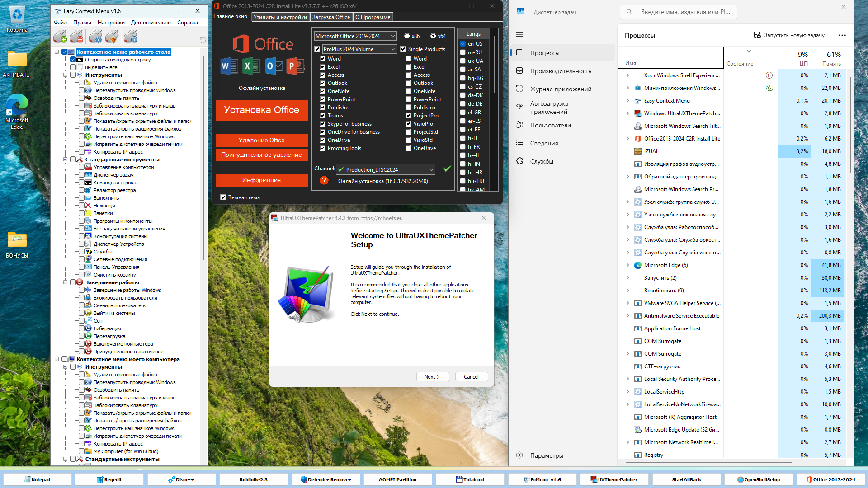Click the three-dots more options icon in Task Manager
Image resolution: width=868 pixels, height=488 pixels.
[842, 35]
